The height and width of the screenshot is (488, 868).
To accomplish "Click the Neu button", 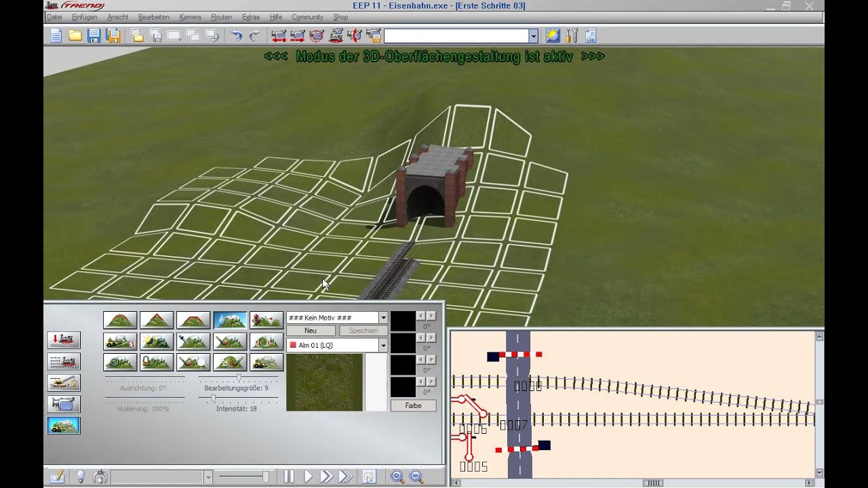I will [x=311, y=331].
